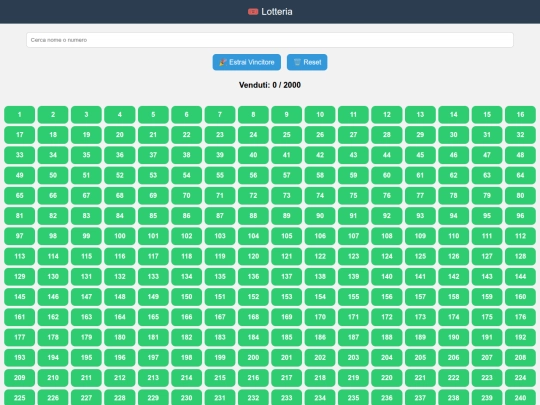Pick ticket number 182
The height and width of the screenshot is (405, 540).
[x=187, y=338]
